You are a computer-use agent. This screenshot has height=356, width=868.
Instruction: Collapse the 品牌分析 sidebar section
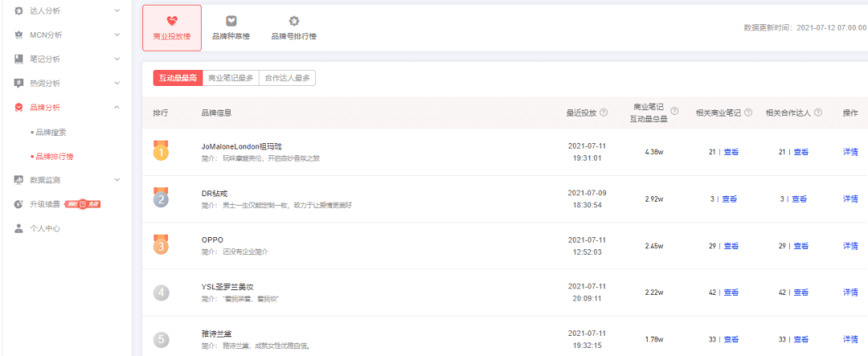tap(117, 107)
